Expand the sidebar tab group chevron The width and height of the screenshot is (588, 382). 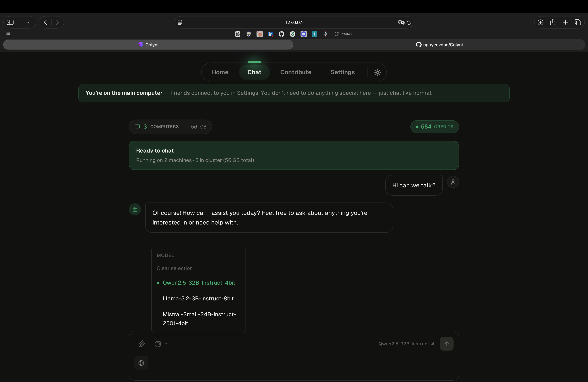[x=28, y=22]
